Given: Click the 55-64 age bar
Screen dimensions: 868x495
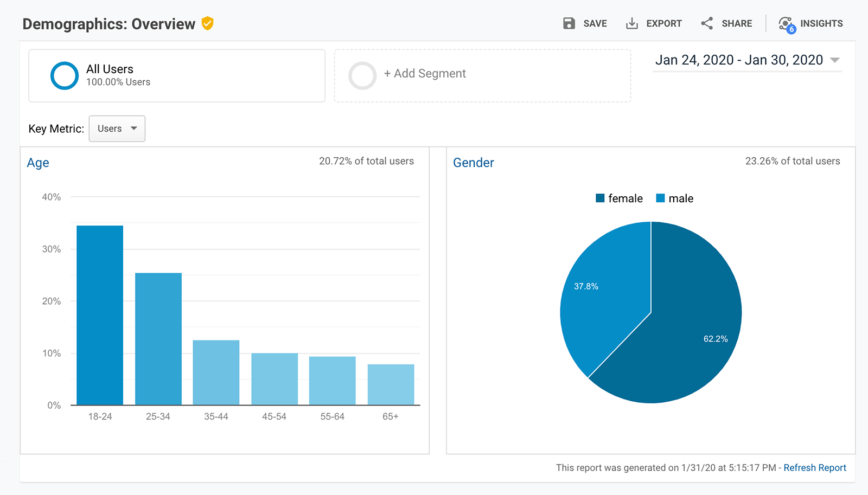Looking at the screenshot, I should click(333, 381).
